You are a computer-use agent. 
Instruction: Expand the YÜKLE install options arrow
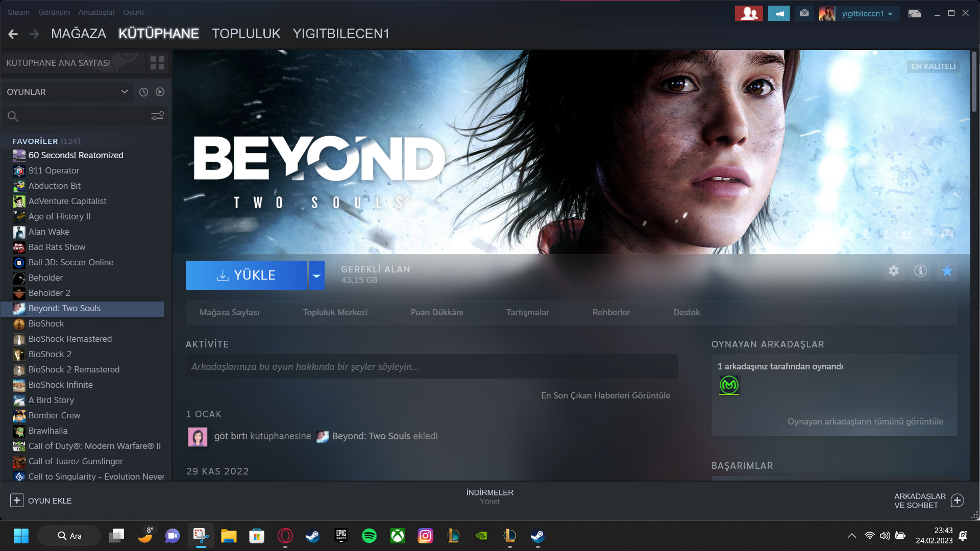tap(316, 275)
